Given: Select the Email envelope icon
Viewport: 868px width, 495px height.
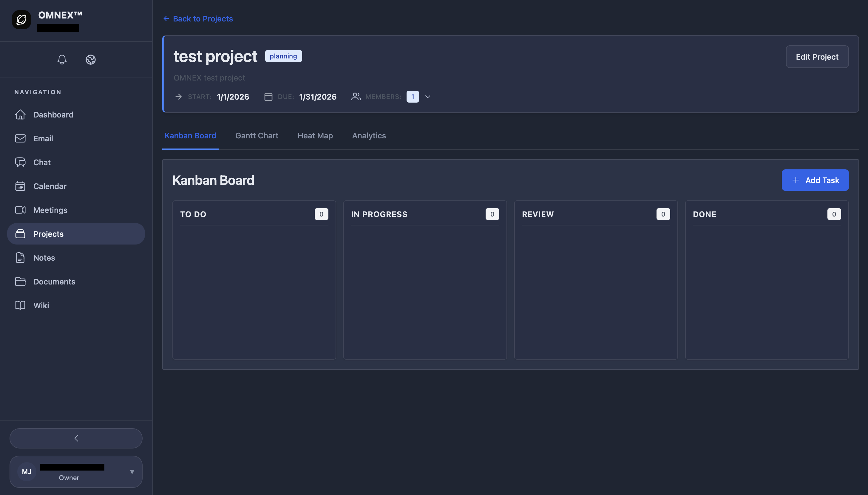Looking at the screenshot, I should [20, 138].
